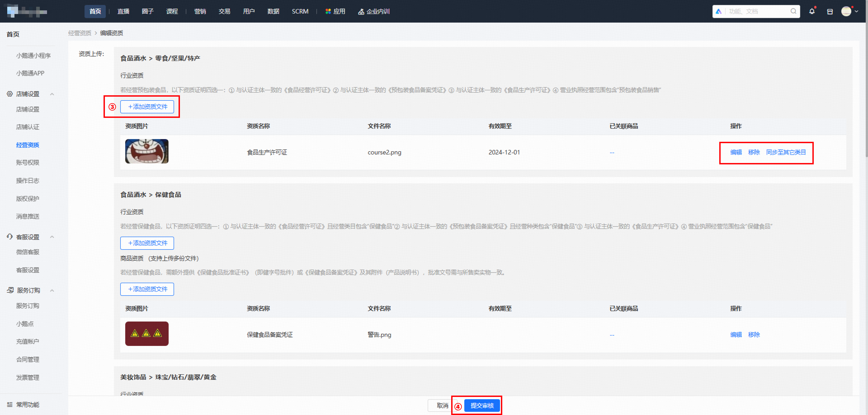Add industry qualification file under 保健食品

point(147,243)
